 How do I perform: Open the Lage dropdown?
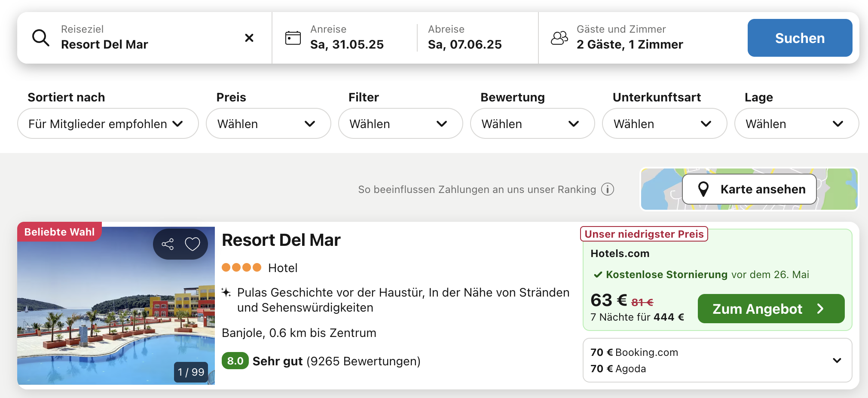coord(797,124)
